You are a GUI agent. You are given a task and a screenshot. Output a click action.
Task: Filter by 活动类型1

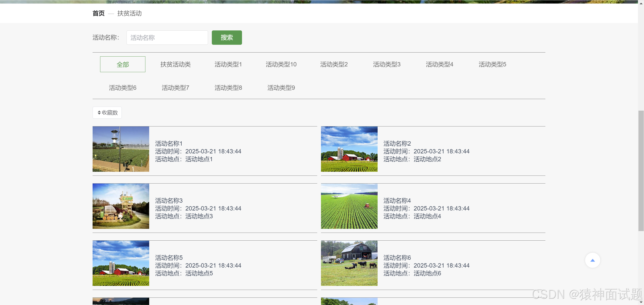[x=228, y=64]
